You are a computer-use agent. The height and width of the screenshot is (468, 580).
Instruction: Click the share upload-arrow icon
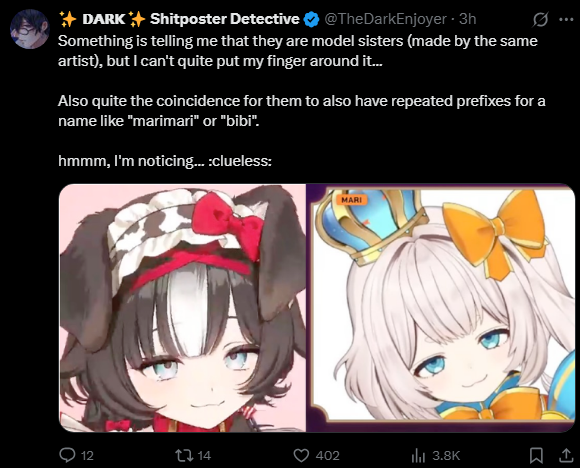(566, 455)
